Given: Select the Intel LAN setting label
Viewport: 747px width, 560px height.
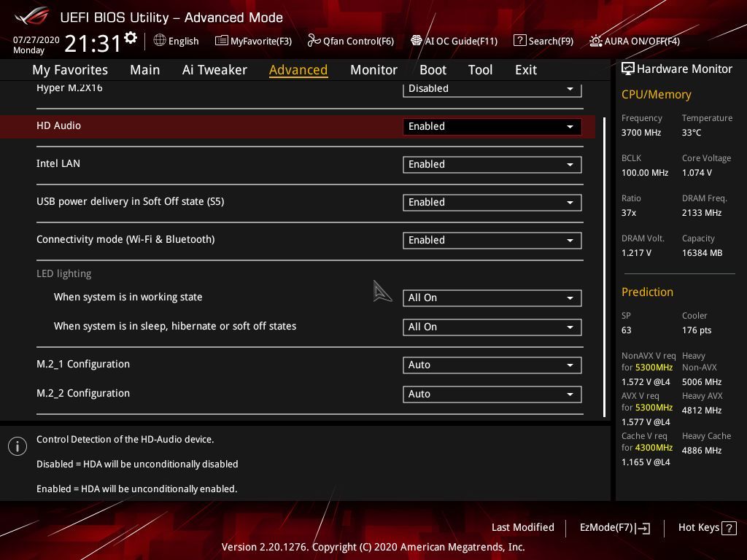Looking at the screenshot, I should click(58, 164).
